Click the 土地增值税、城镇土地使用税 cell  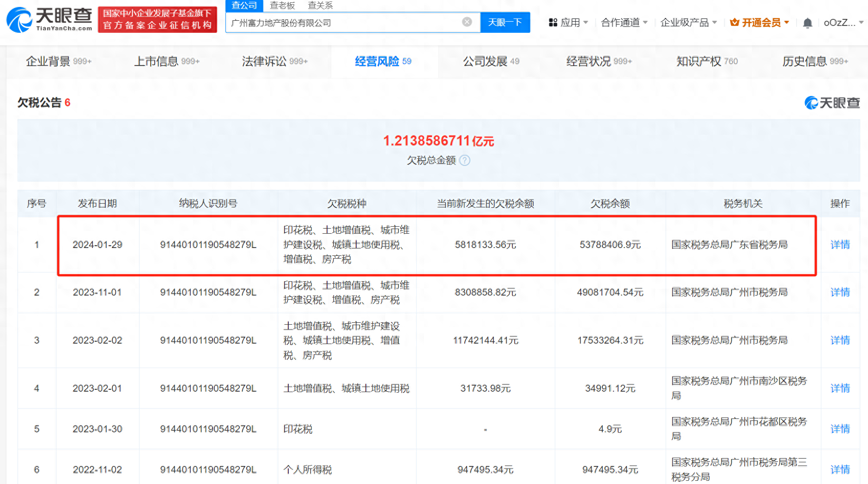tap(346, 388)
